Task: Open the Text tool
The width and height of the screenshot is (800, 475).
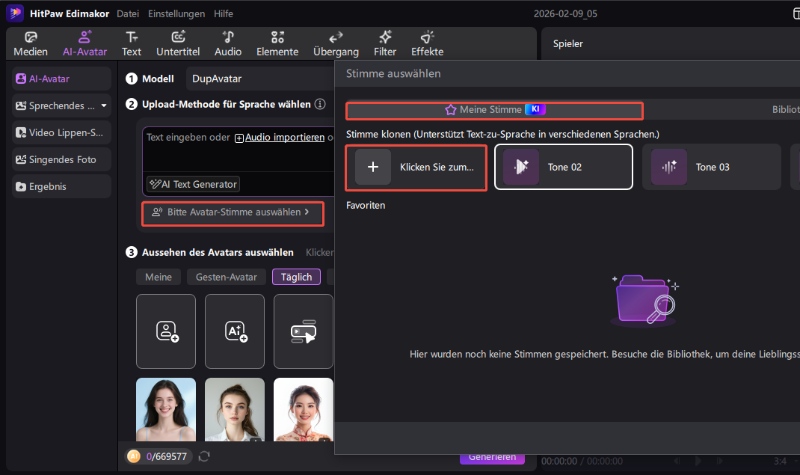Action: pos(131,44)
